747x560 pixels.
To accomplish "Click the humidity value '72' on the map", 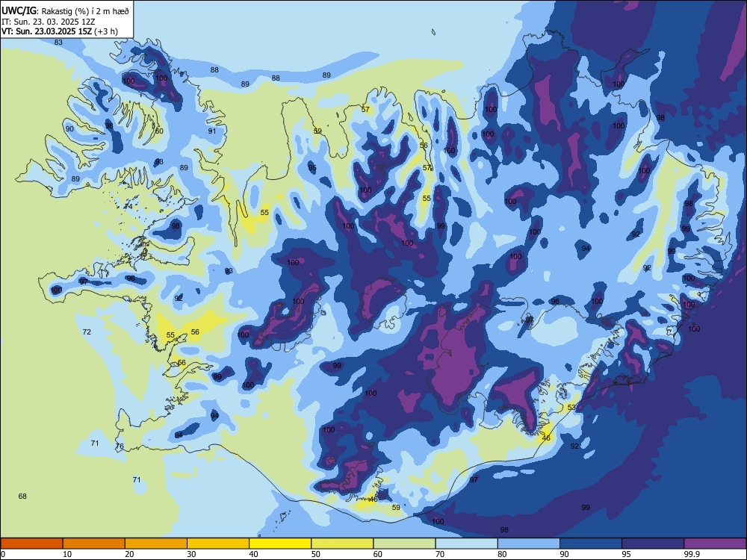I will (x=87, y=332).
